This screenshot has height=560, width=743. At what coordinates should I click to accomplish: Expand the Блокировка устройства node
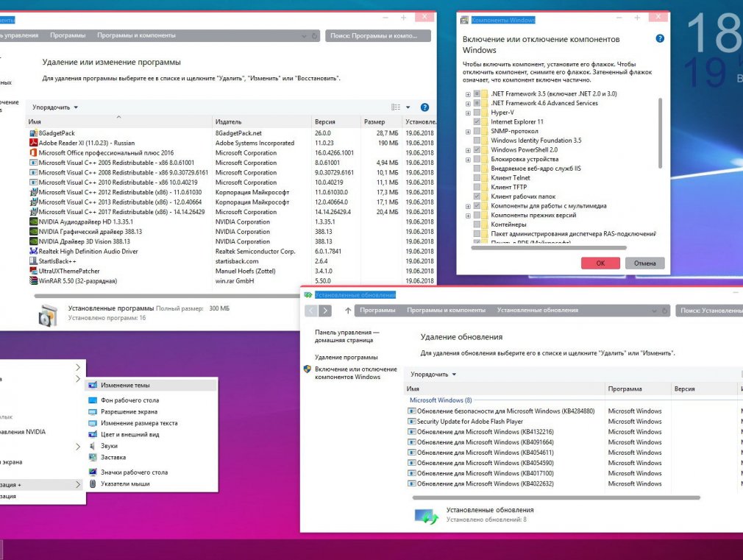tap(468, 160)
